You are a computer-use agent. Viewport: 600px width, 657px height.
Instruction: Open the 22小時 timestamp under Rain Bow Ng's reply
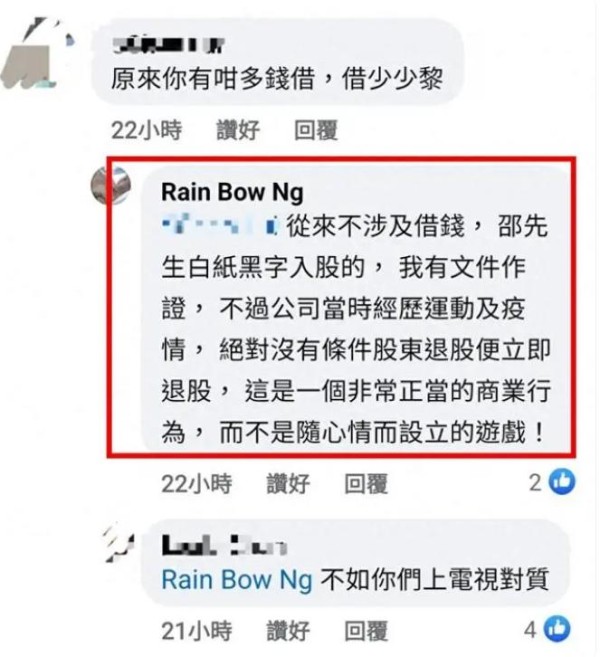coord(197,484)
